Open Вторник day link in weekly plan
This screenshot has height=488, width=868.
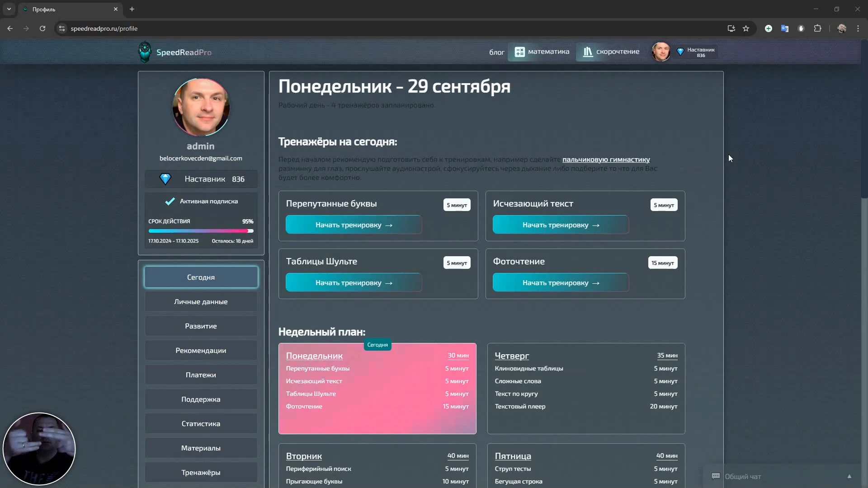304,456
